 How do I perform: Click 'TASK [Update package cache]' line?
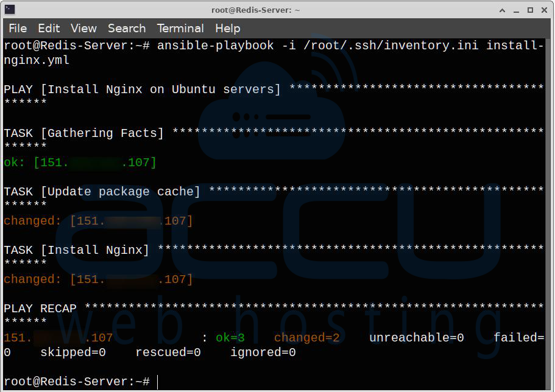pyautogui.click(x=102, y=191)
